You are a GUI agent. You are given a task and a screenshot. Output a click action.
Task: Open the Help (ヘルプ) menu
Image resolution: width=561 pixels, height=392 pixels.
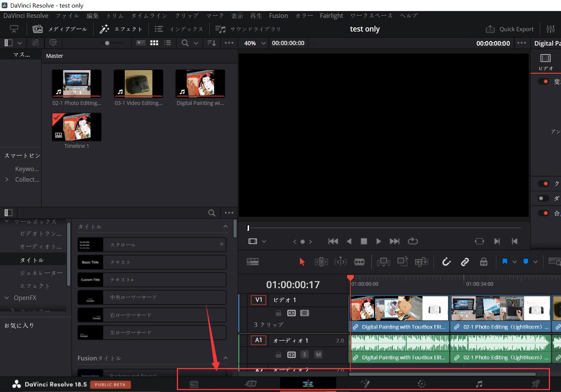point(408,16)
